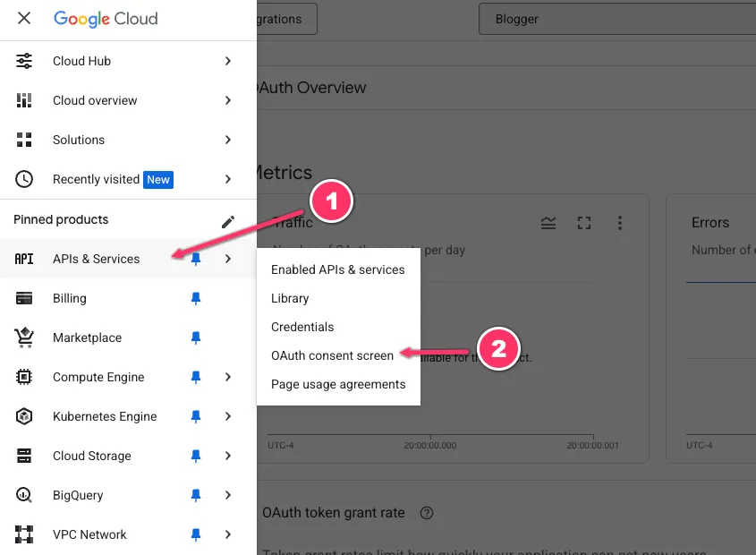The image size is (756, 555).
Task: Unpin APIs & Services with its pin icon
Action: pos(196,260)
